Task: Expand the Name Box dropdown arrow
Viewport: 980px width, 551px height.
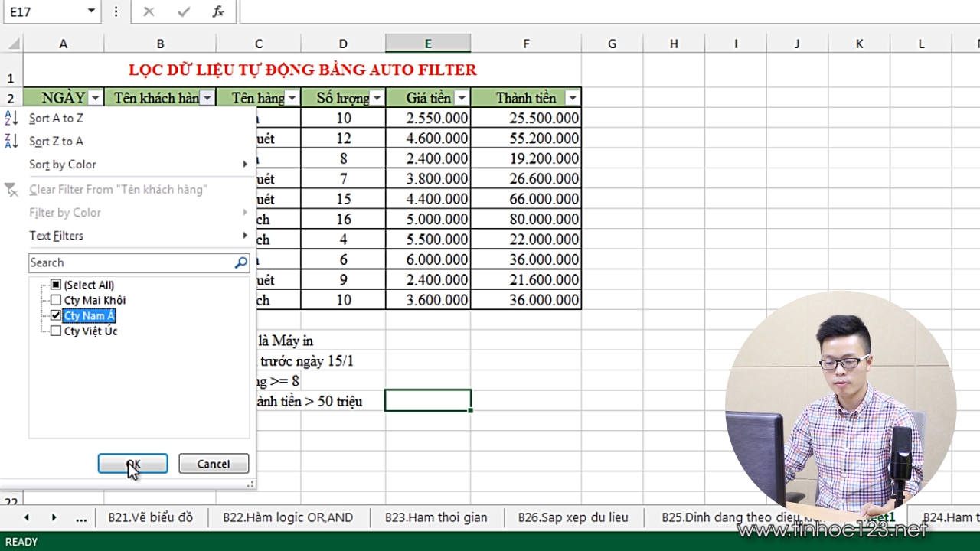Action: pyautogui.click(x=91, y=11)
